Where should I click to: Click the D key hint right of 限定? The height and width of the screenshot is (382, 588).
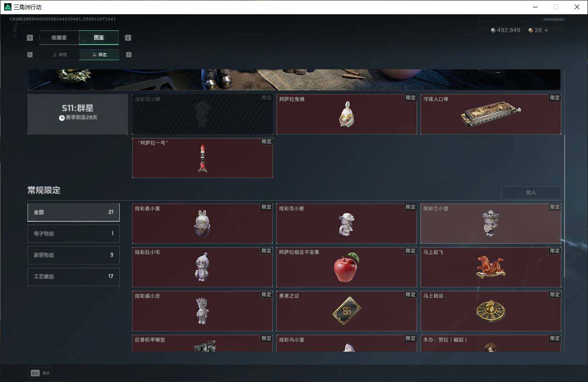[128, 55]
